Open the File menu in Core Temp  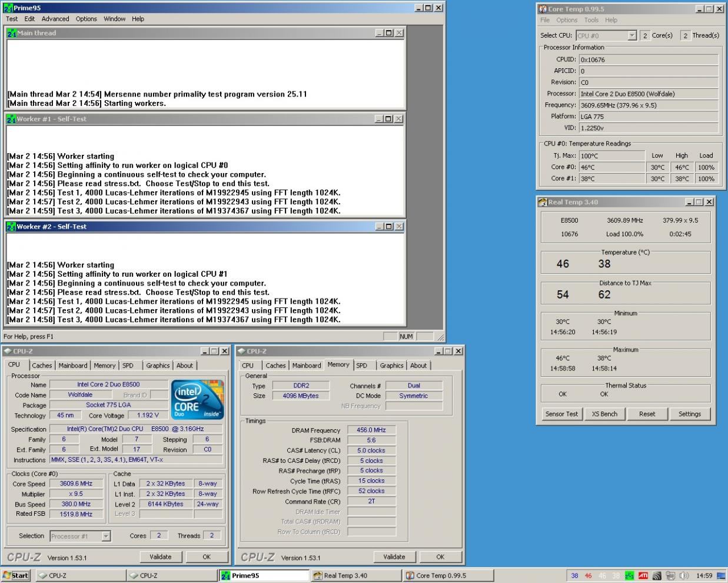(x=545, y=20)
